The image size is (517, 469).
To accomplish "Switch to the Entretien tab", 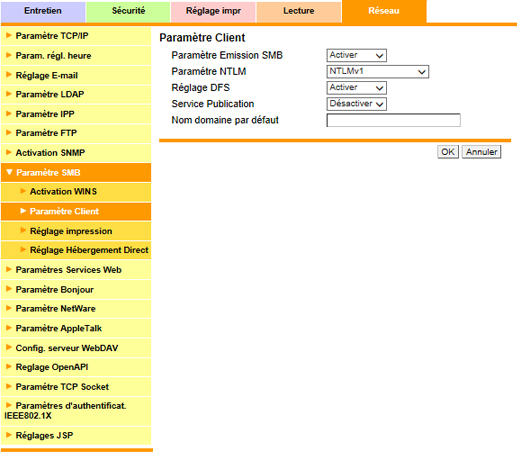I will coord(43,11).
